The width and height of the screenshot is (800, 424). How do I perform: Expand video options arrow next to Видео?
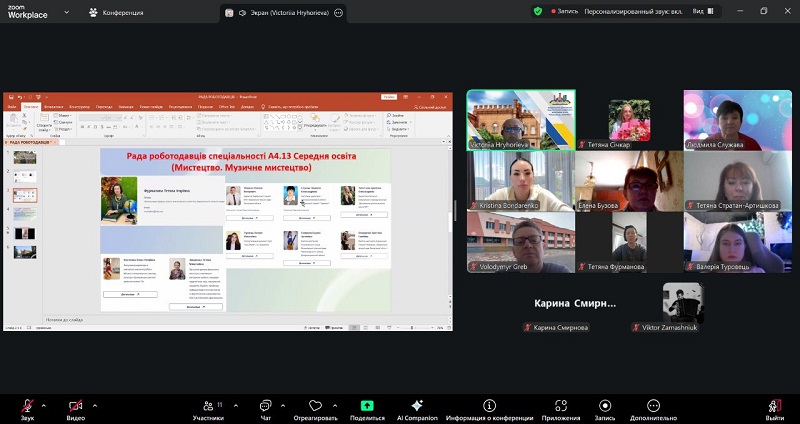[x=94, y=405]
